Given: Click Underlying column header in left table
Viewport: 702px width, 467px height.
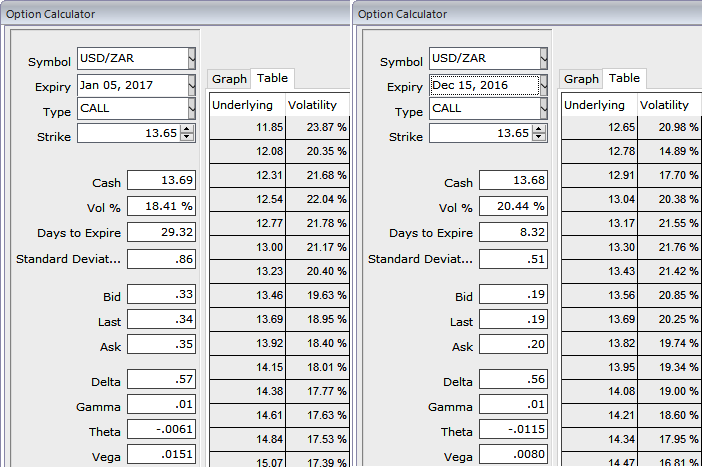Looking at the screenshot, I should pyautogui.click(x=247, y=105).
